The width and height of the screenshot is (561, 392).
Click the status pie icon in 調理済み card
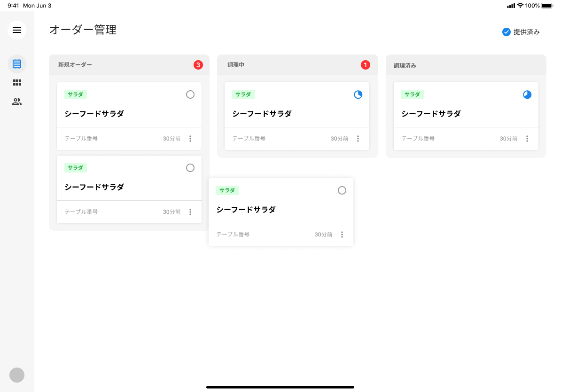pyautogui.click(x=527, y=94)
